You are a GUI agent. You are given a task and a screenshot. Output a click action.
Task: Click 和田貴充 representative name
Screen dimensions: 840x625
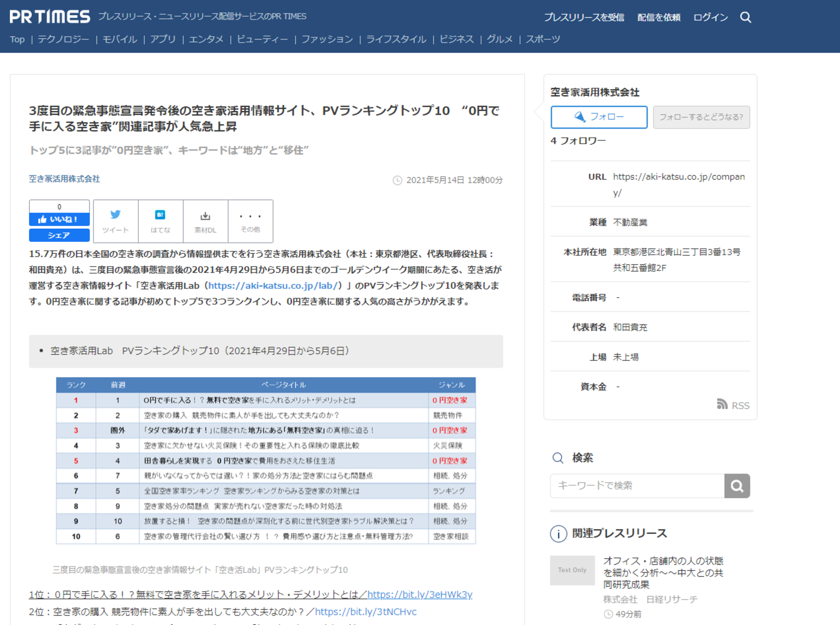tap(630, 327)
